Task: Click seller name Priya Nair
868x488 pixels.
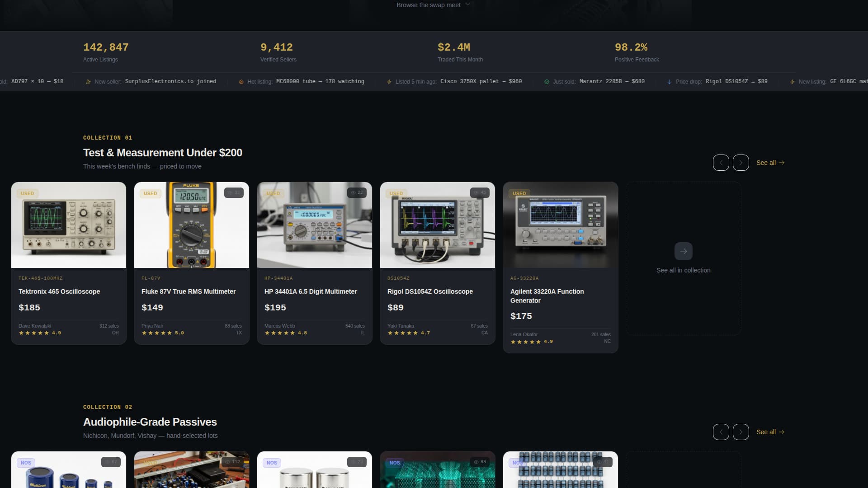Action: click(x=152, y=326)
